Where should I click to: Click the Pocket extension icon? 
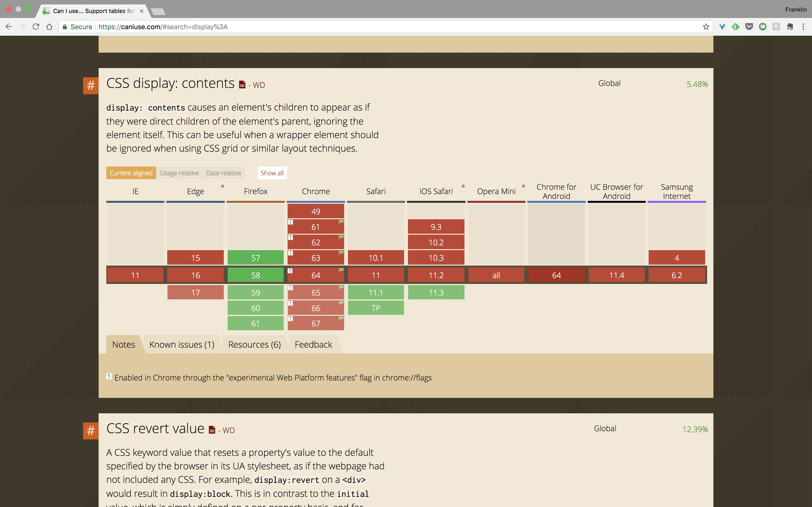[749, 27]
